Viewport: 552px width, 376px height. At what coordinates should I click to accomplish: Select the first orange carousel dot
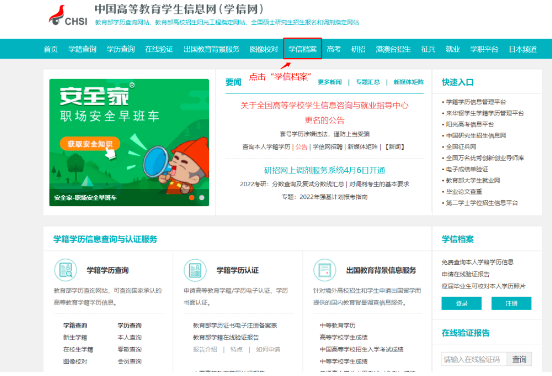pyautogui.click(x=192, y=198)
